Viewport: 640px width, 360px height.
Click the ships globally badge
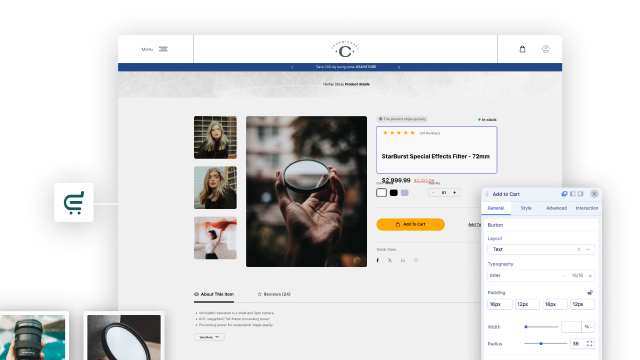click(x=402, y=119)
